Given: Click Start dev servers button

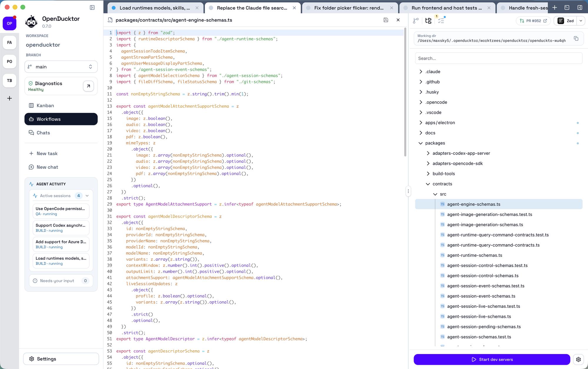Looking at the screenshot, I should coord(492,359).
